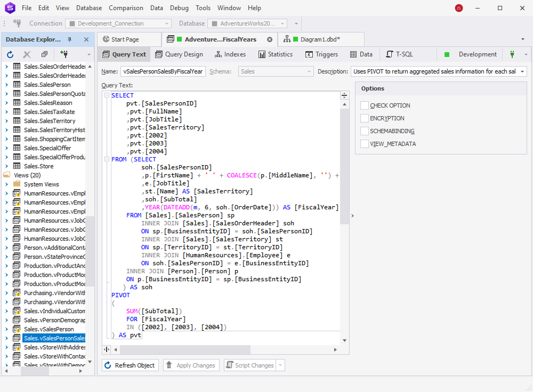Open the Comparison menu
Screen dimensions: 533x392
126,8
